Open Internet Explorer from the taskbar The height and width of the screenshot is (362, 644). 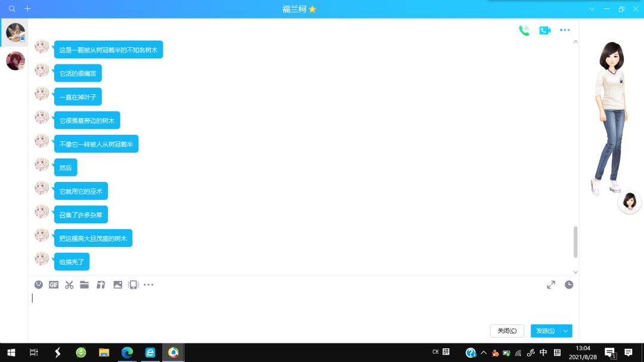tap(150, 352)
